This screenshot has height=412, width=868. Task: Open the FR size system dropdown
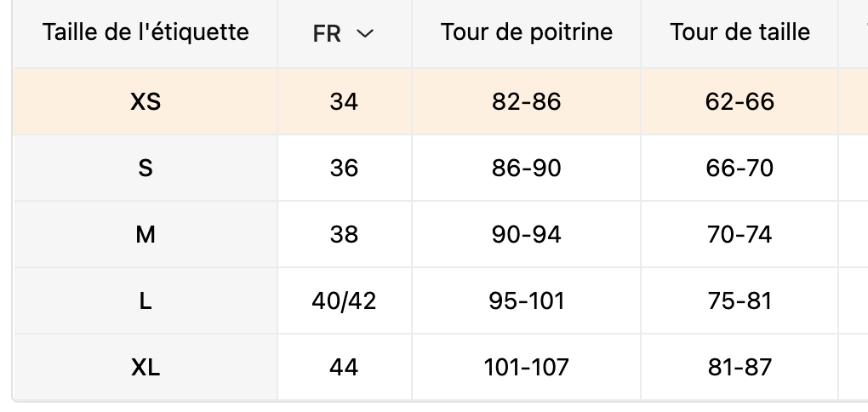343,34
